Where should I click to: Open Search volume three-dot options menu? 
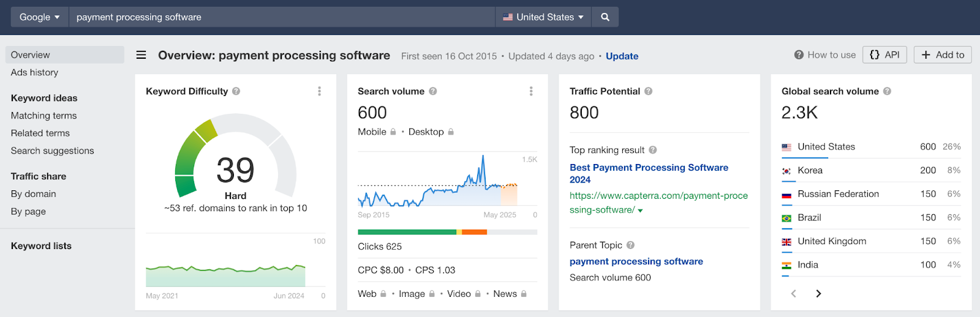531,91
